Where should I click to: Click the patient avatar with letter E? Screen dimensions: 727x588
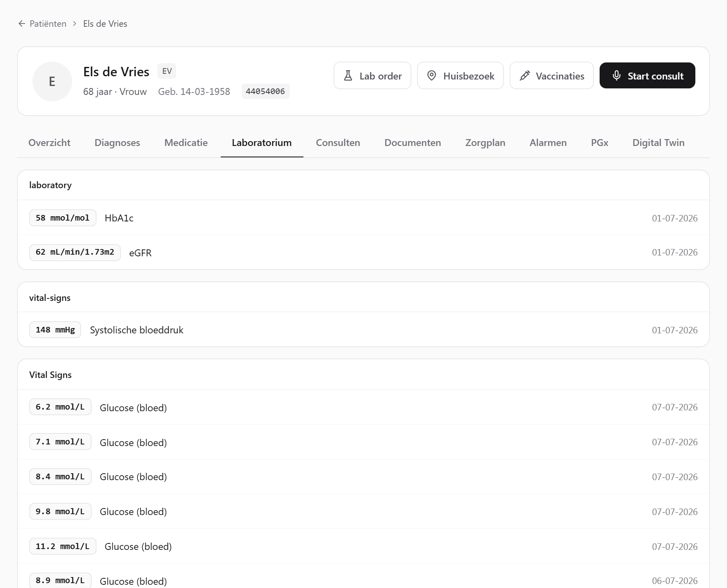click(52, 82)
